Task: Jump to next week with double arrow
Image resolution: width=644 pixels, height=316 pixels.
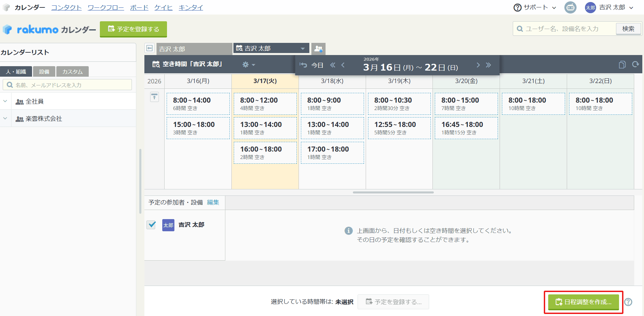Action: pyautogui.click(x=488, y=65)
